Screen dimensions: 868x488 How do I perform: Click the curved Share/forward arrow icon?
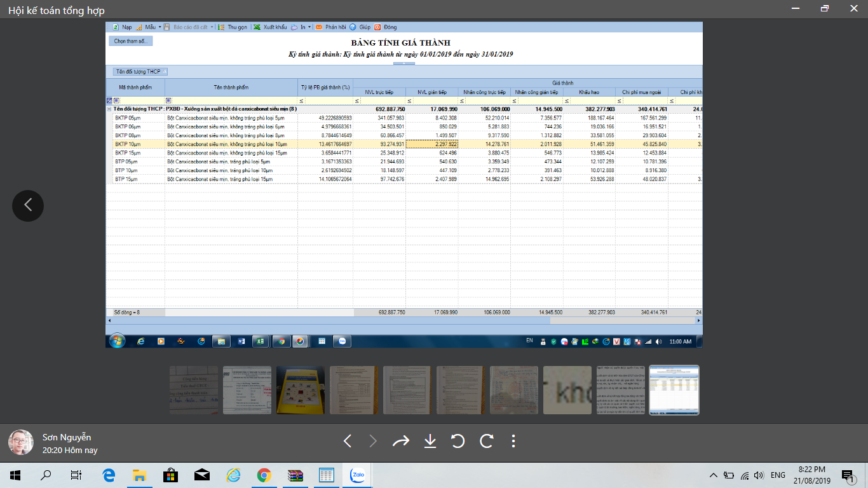point(401,441)
